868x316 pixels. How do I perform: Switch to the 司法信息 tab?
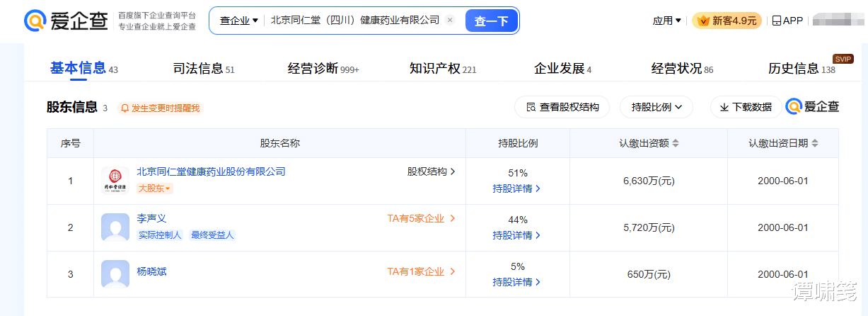point(203,69)
